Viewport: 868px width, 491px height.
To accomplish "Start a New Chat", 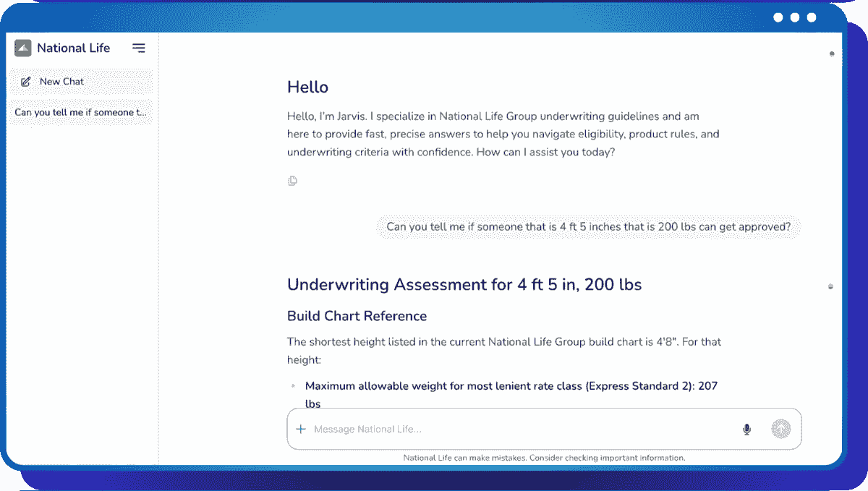I will point(80,82).
